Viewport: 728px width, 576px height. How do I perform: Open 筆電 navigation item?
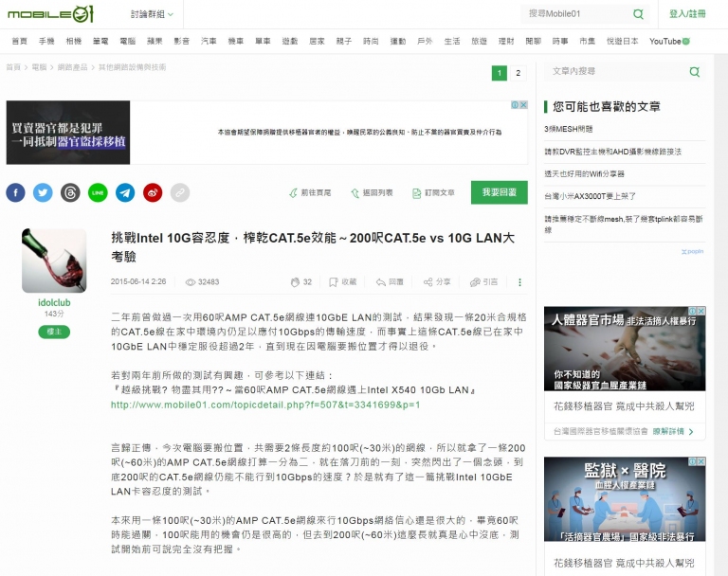click(x=100, y=41)
